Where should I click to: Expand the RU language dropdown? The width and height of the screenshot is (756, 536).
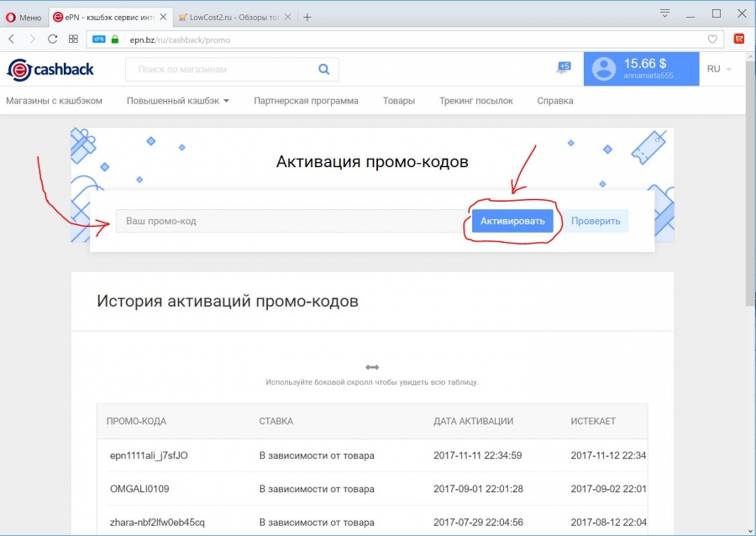718,69
